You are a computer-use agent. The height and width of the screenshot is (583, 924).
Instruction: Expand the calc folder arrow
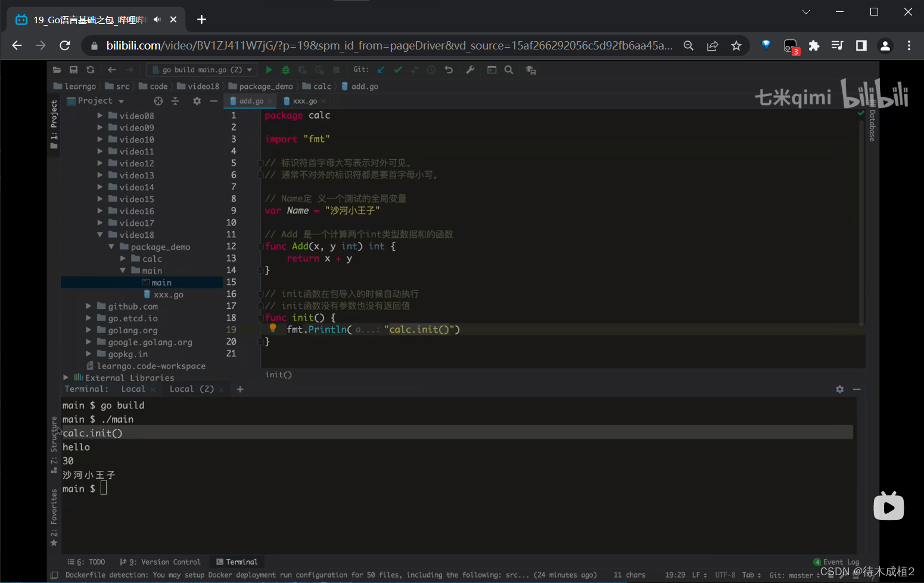coord(123,259)
